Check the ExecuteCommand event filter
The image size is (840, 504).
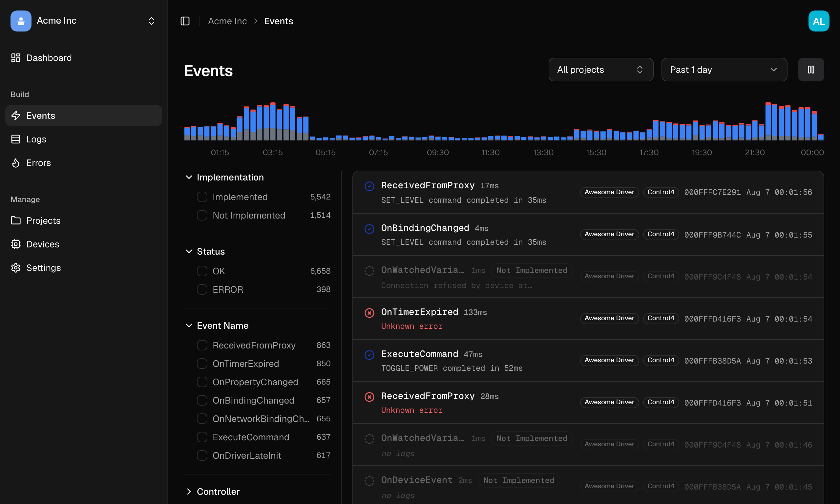(202, 437)
